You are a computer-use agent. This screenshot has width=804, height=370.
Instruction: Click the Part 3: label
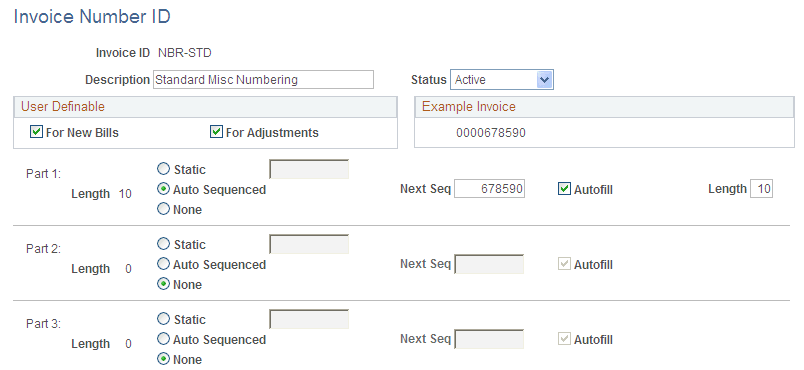(44, 324)
